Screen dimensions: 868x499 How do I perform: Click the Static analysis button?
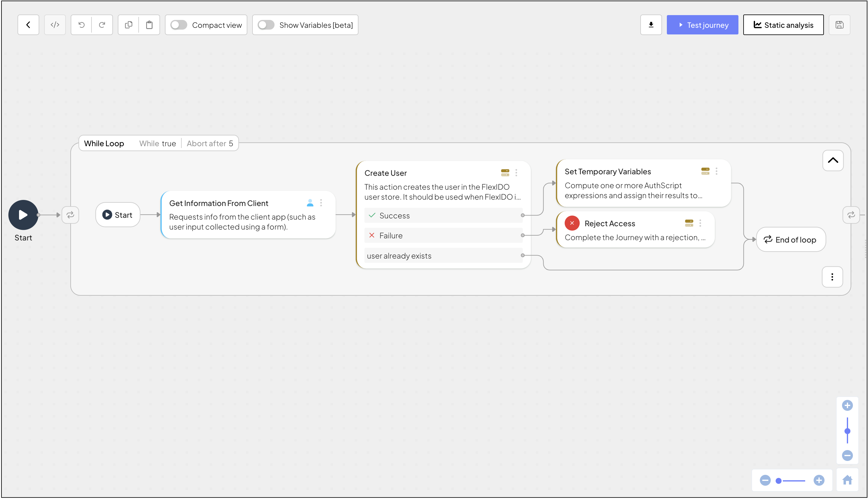[x=783, y=25]
